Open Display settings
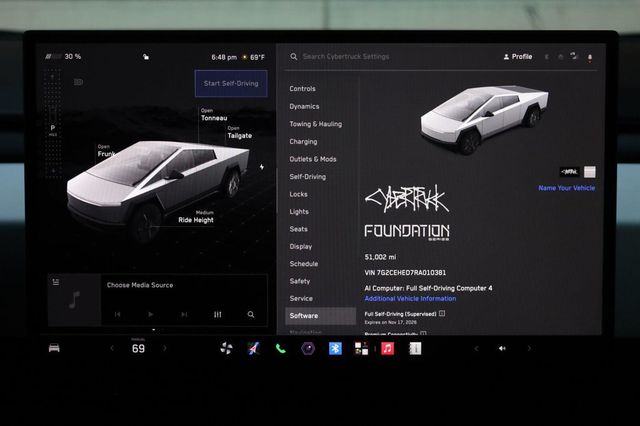Image resolution: width=640 pixels, height=426 pixels. (x=301, y=246)
